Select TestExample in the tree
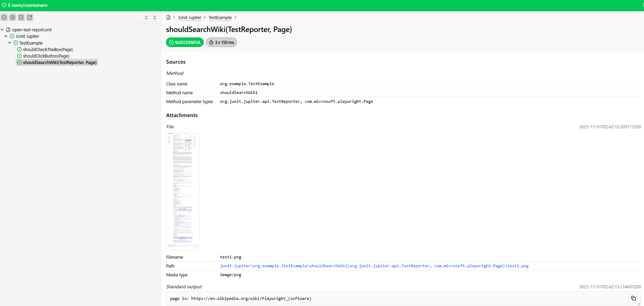Image resolution: width=644 pixels, height=306 pixels. [x=31, y=43]
